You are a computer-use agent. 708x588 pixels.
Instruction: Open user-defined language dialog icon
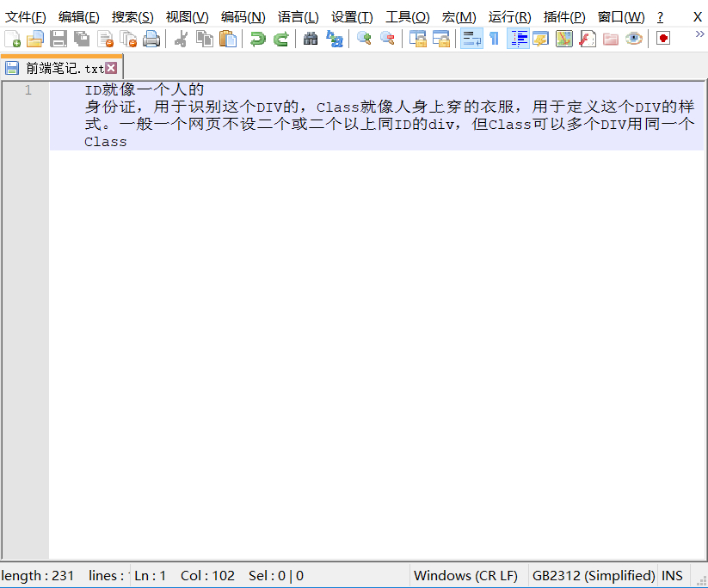tap(540, 39)
